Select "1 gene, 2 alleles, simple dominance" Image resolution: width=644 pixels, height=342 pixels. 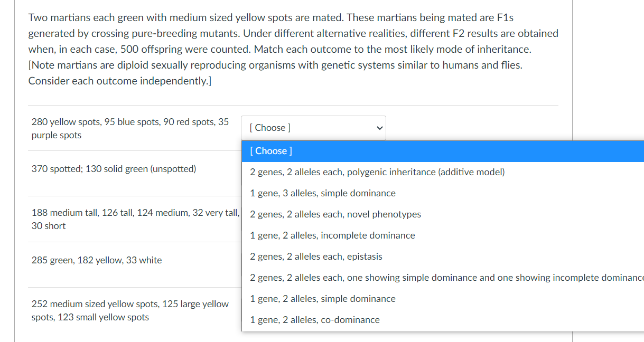[323, 299]
